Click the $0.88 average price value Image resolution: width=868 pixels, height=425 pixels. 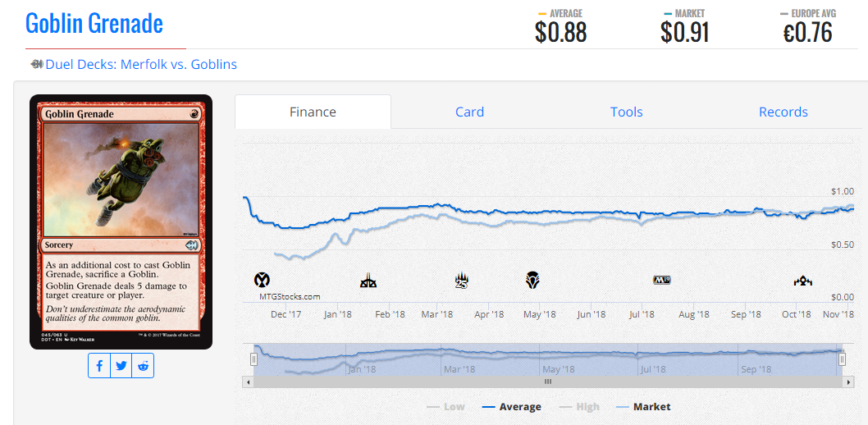560,33
